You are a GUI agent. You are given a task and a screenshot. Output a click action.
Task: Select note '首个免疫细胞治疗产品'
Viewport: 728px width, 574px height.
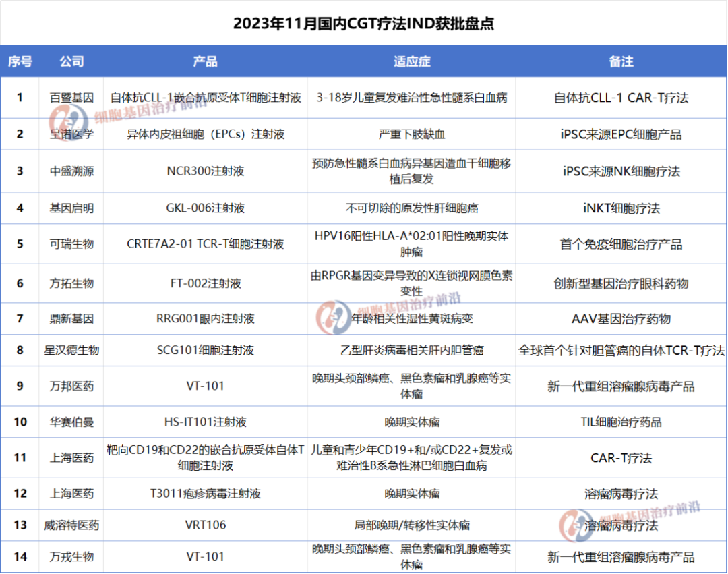621,244
